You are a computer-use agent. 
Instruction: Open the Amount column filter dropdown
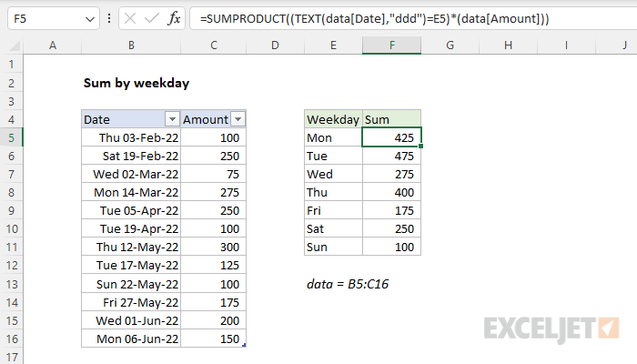coord(238,119)
